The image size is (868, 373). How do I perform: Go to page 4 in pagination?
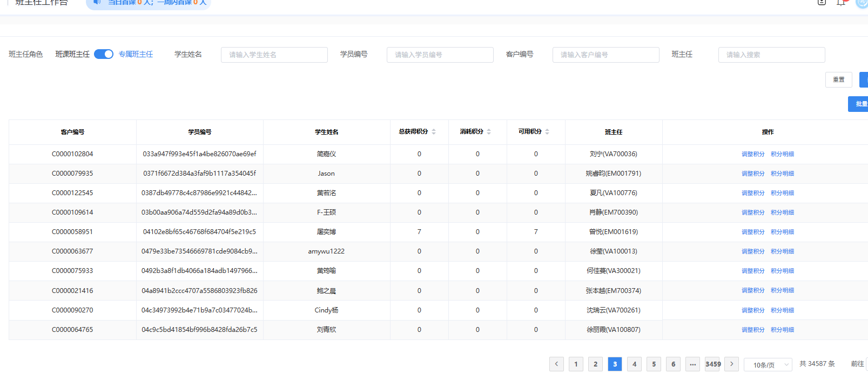pos(634,364)
